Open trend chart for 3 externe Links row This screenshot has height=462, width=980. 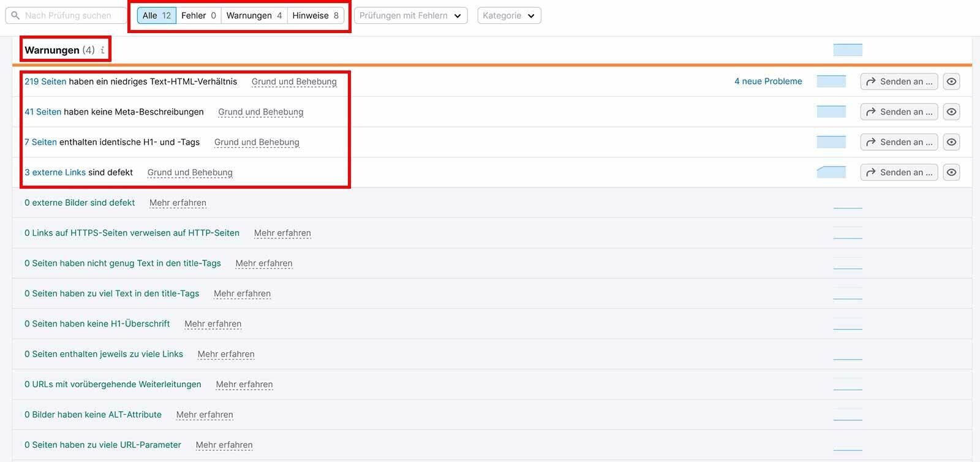tap(831, 172)
